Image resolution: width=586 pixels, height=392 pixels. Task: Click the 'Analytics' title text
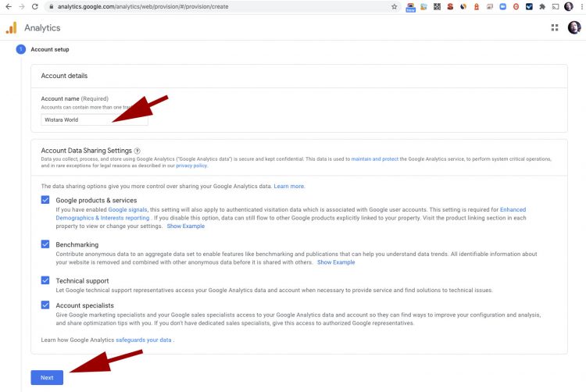[42, 28]
